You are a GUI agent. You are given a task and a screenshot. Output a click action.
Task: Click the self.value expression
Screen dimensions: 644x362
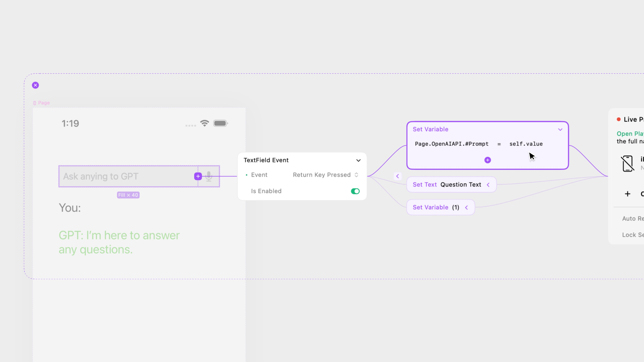pos(526,144)
